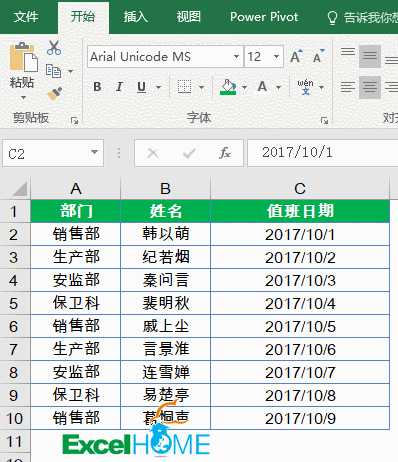Toggle center horizontal alignment
This screenshot has width=398, height=462.
click(x=370, y=87)
